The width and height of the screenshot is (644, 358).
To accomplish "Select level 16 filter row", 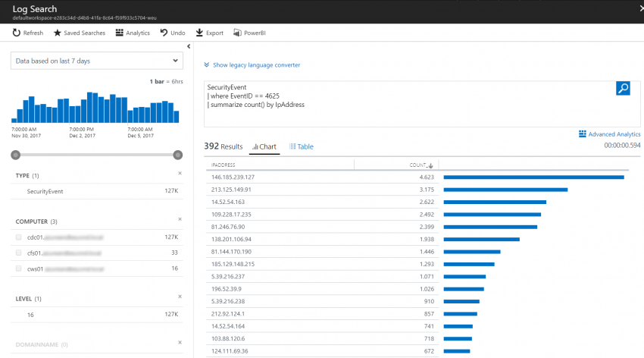I will tap(96, 315).
